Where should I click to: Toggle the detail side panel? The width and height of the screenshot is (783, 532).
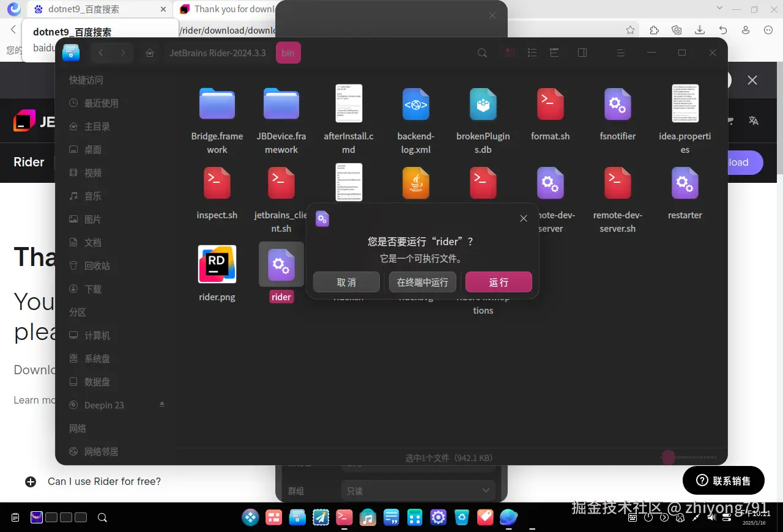pyautogui.click(x=582, y=53)
